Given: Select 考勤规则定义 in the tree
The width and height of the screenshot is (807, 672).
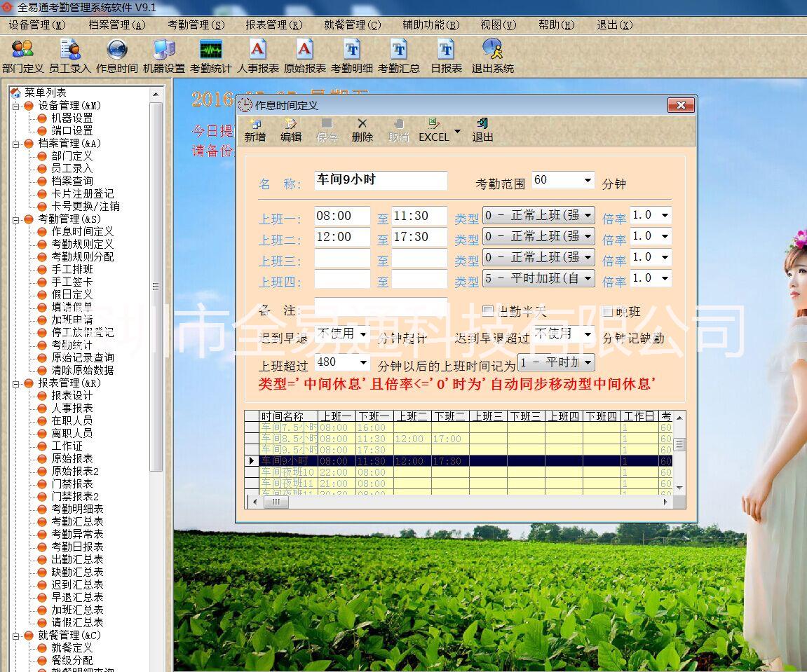Looking at the screenshot, I should click(x=82, y=244).
